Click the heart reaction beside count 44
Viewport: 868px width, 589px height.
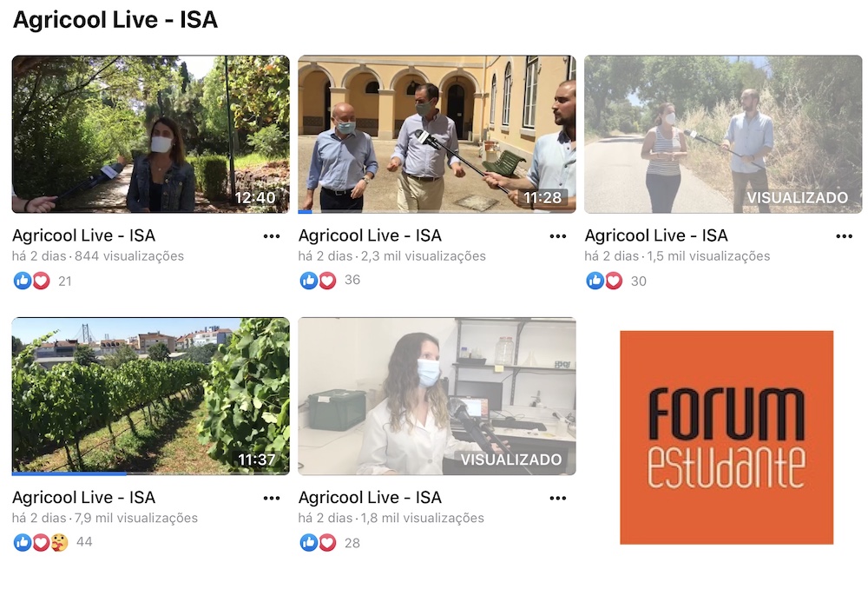pyautogui.click(x=41, y=542)
